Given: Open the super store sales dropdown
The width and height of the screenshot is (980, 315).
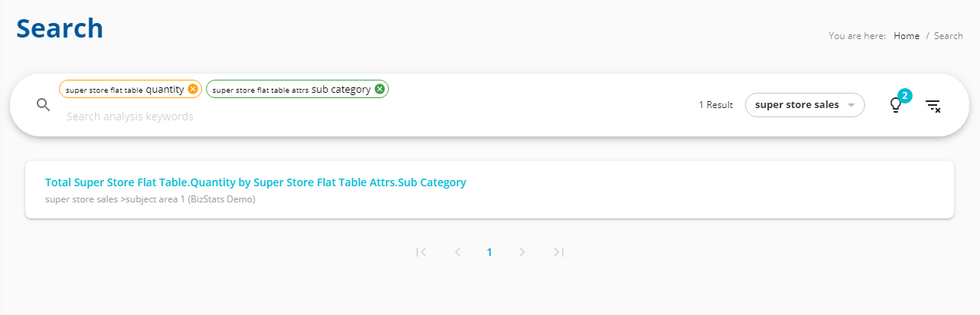Looking at the screenshot, I should click(805, 105).
